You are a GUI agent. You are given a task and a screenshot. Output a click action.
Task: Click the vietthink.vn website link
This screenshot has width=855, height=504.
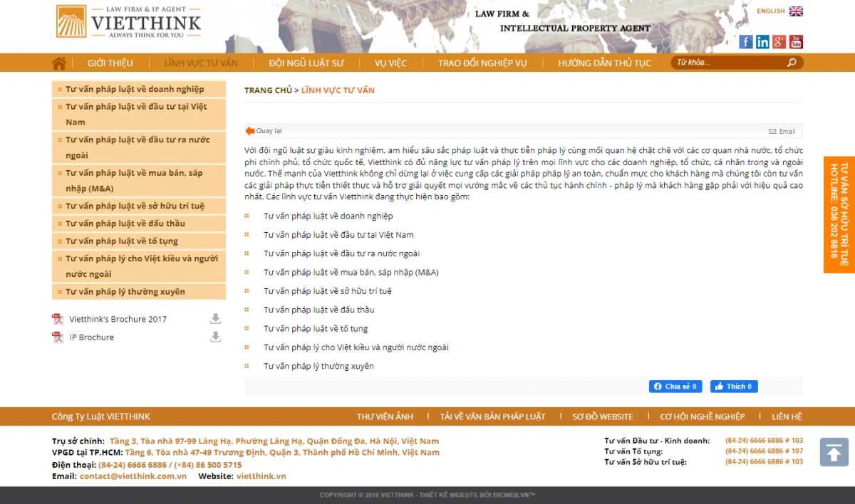[x=261, y=476]
